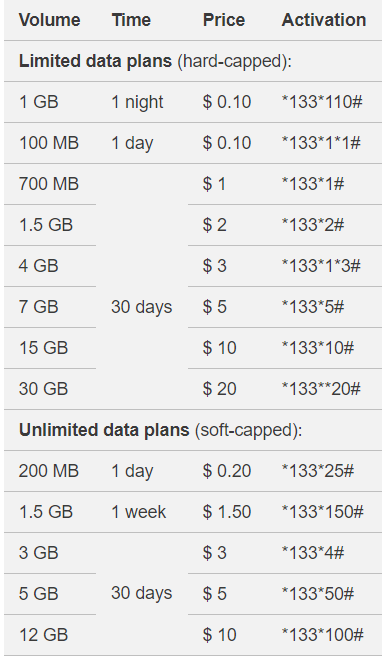The width and height of the screenshot is (383, 656).
Task: Click the Activation column header
Action: pos(324,20)
